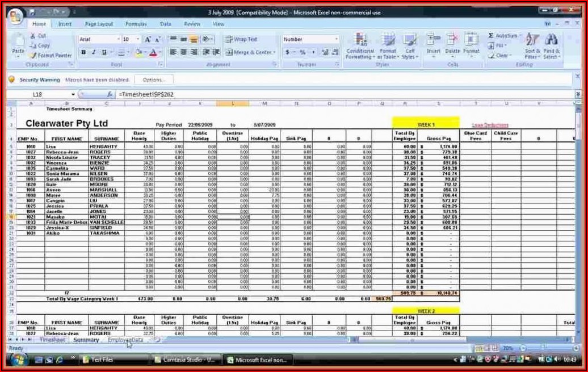
Task: Switch to the Page Layout ribbon tab
Action: click(99, 24)
